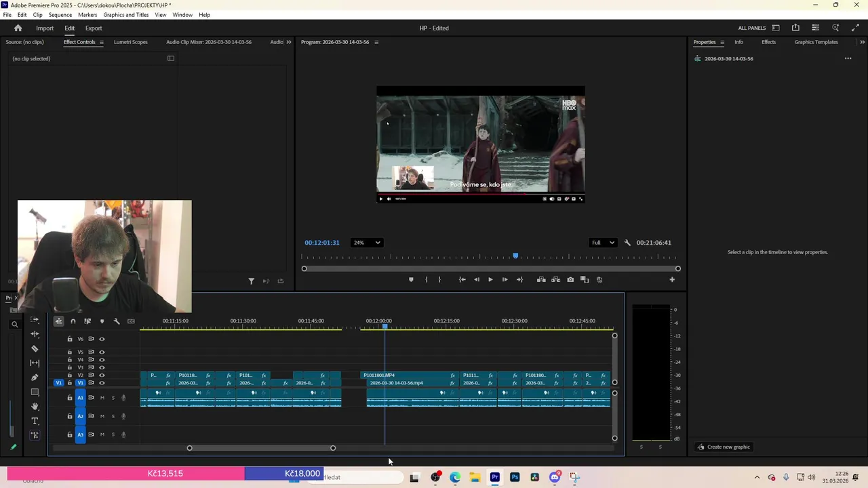Mute audio track A1

(x=102, y=398)
